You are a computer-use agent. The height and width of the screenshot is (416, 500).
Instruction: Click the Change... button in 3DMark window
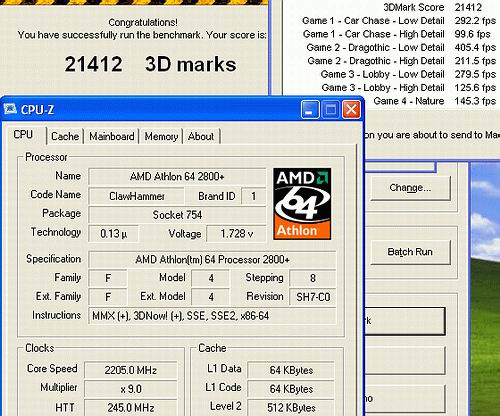[x=410, y=188]
